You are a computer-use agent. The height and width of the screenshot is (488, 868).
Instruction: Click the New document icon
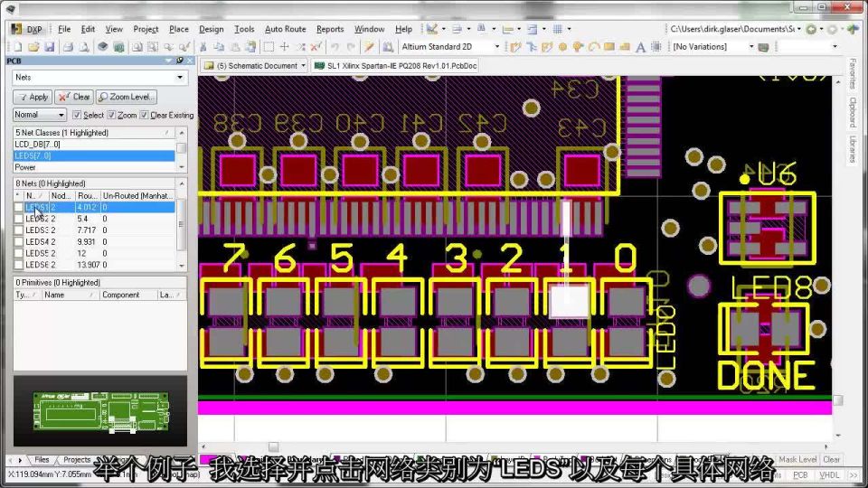(x=17, y=47)
